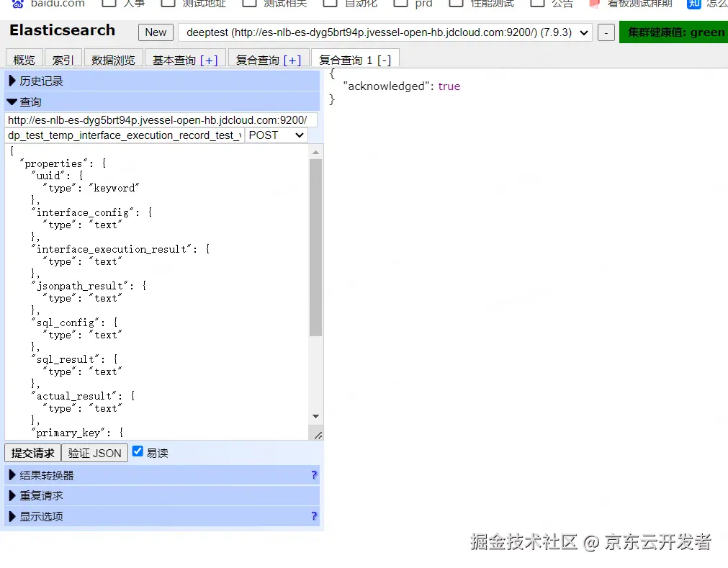Open the 复合查询 tab
The height and width of the screenshot is (568, 728).
click(257, 60)
